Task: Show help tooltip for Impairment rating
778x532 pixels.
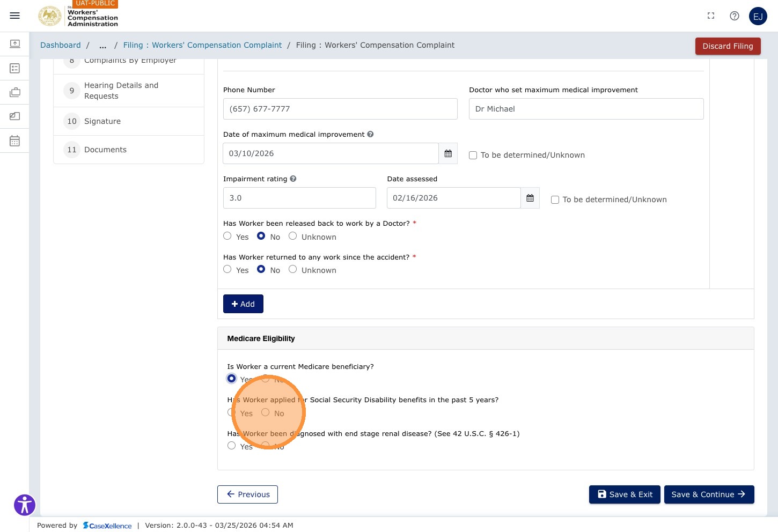Action: click(x=293, y=179)
